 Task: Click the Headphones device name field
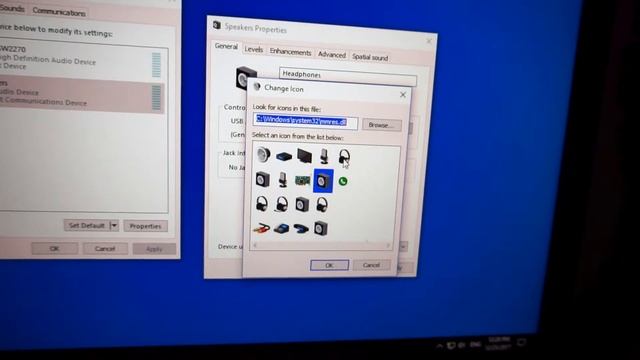tap(348, 76)
